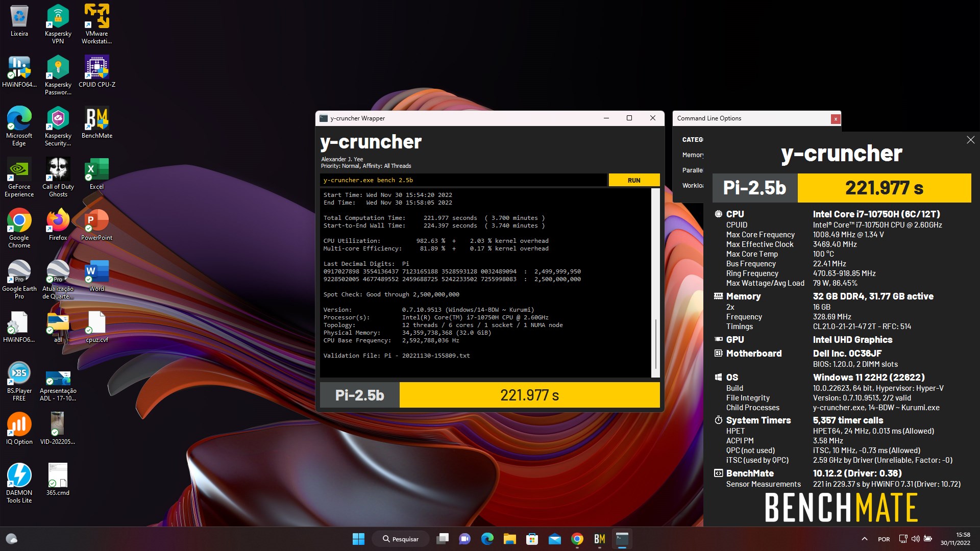Click the Intel Core i7-10750H CPU heading
Viewport: 980px width, 551px height.
point(876,214)
